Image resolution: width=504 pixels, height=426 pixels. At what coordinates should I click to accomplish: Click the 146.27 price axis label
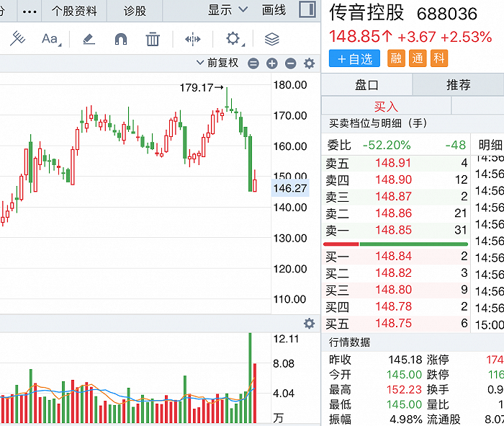(290, 188)
